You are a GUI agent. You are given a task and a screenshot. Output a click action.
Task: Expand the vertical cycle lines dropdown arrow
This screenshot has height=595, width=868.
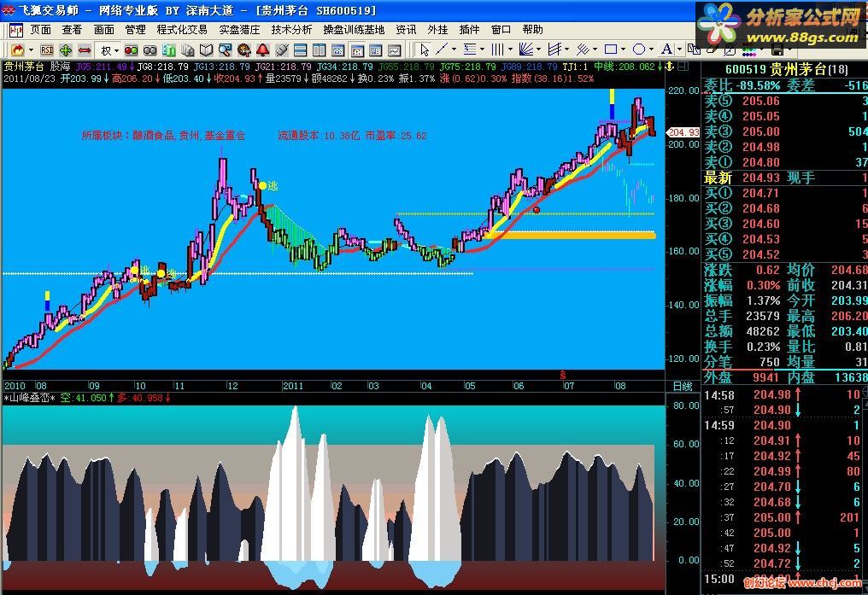510,50
